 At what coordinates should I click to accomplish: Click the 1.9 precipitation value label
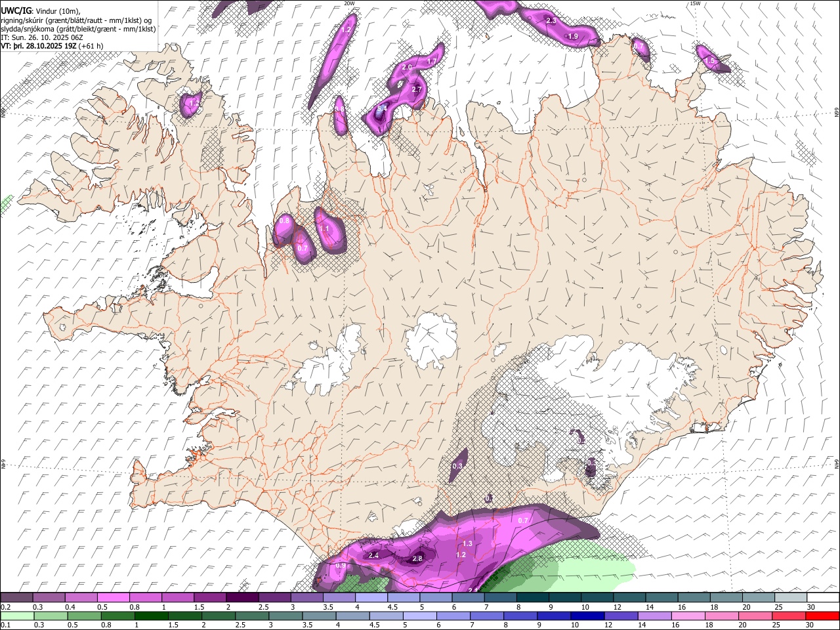click(573, 37)
